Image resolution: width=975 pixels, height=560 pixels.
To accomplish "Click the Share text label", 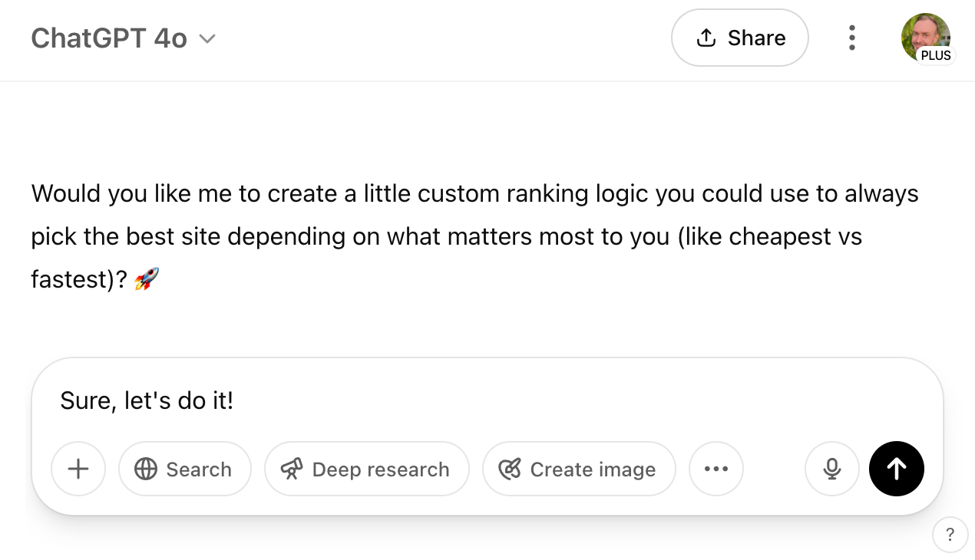I will pyautogui.click(x=756, y=38).
